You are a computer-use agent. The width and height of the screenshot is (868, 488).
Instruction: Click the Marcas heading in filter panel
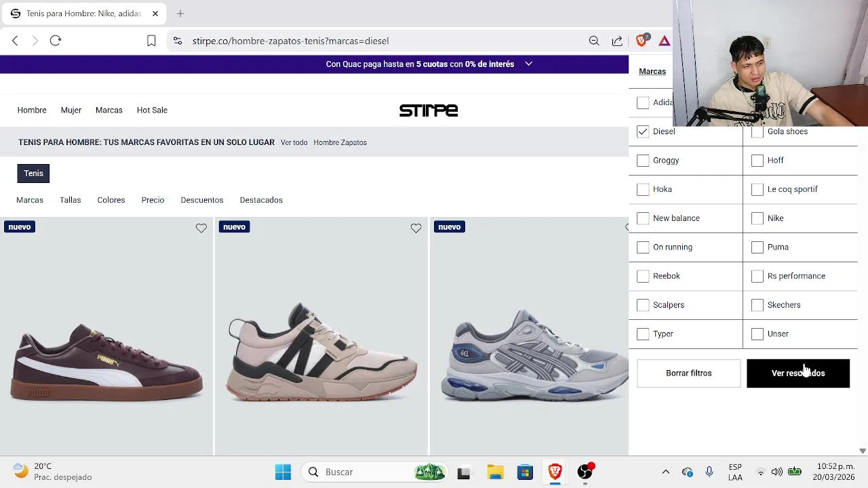tap(652, 71)
